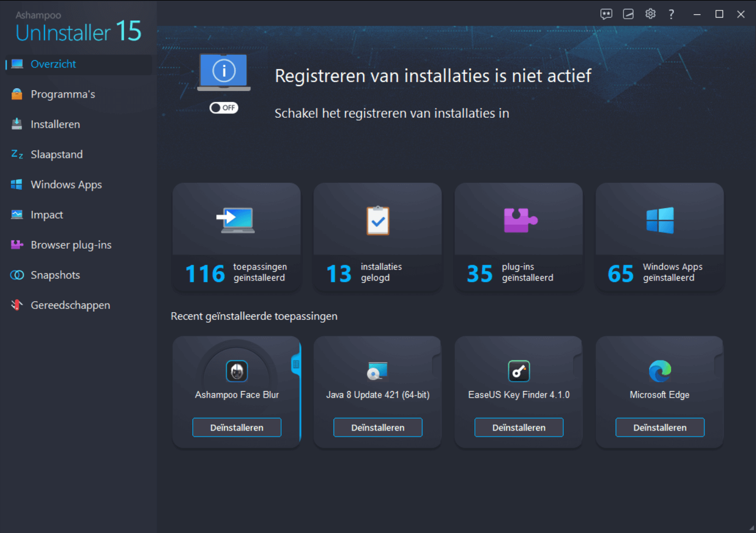The height and width of the screenshot is (533, 756).
Task: Toggle installation logging OFF switch
Action: click(224, 108)
